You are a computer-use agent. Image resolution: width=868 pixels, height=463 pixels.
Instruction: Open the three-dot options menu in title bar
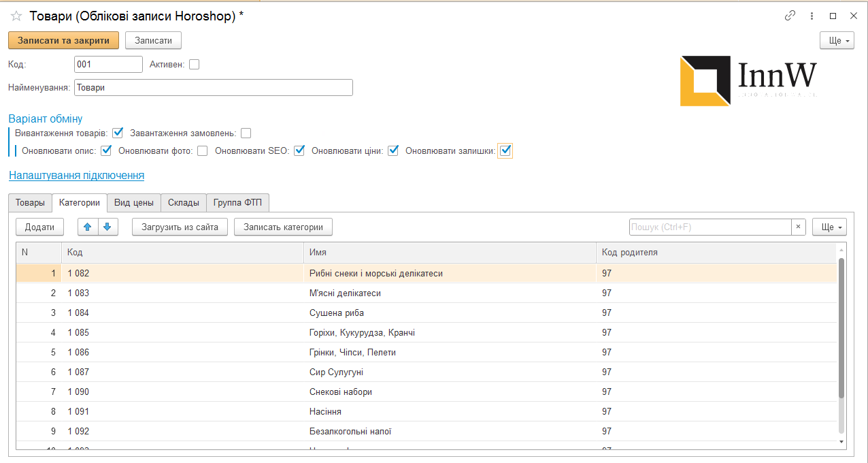(812, 16)
